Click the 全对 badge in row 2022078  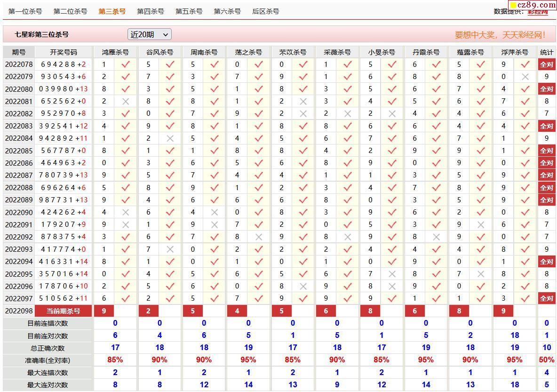point(547,64)
